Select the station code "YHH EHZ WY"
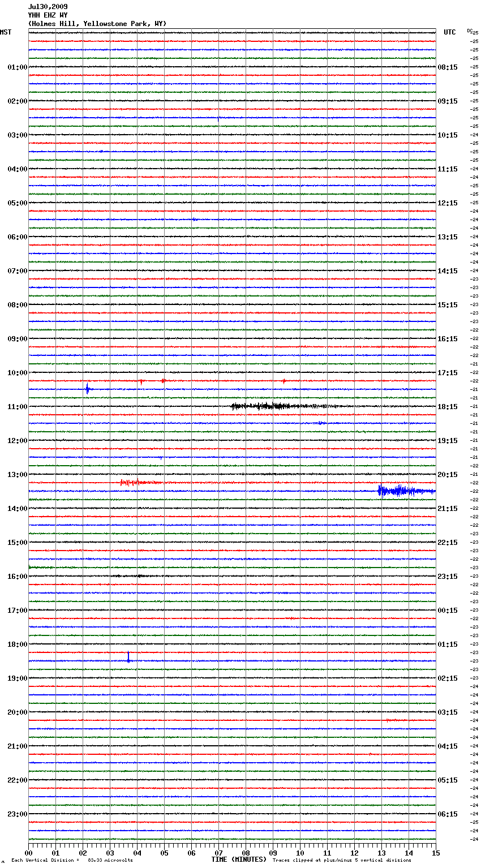 pos(48,15)
